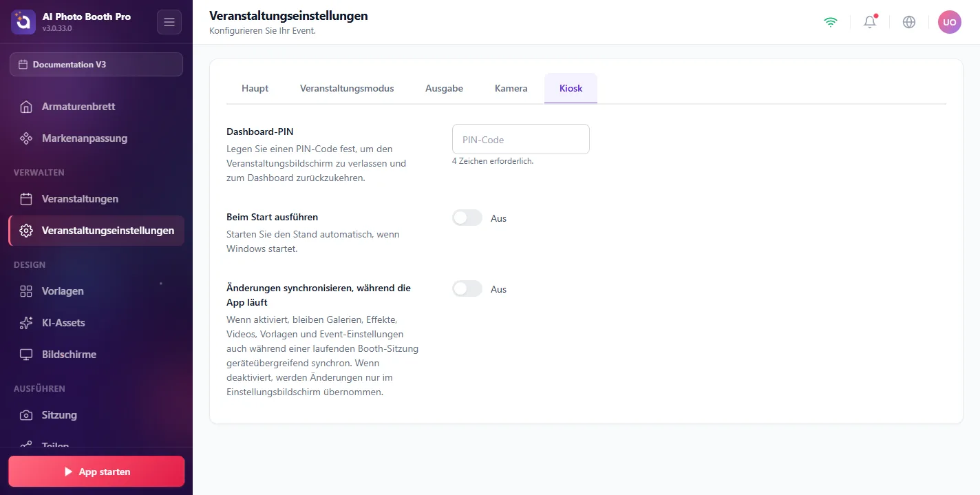Screen dimensions: 980x495
Task: Switch to the Haupt tab
Action: click(255, 88)
